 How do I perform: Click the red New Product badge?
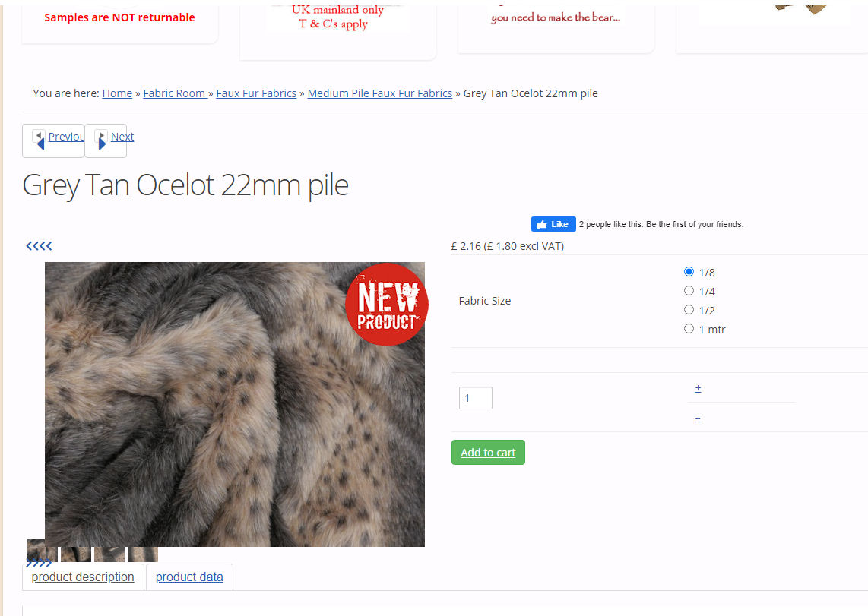coord(386,305)
